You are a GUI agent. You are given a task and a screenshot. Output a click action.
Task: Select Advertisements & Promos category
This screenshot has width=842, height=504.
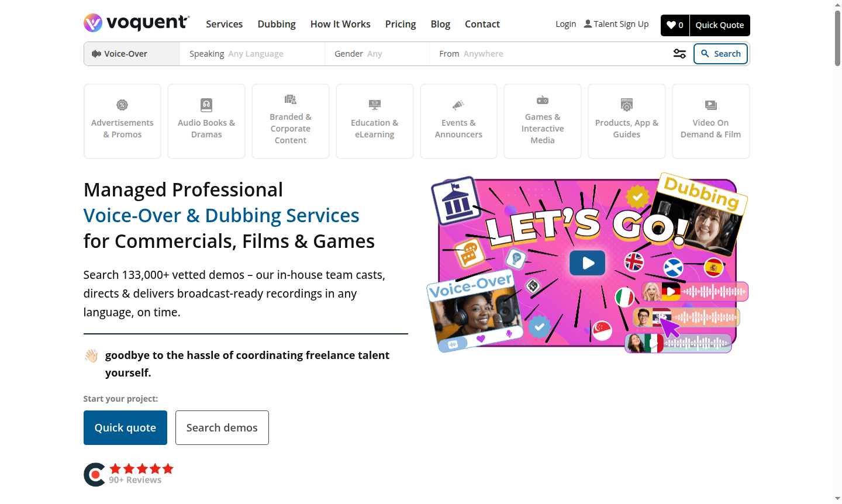(122, 122)
